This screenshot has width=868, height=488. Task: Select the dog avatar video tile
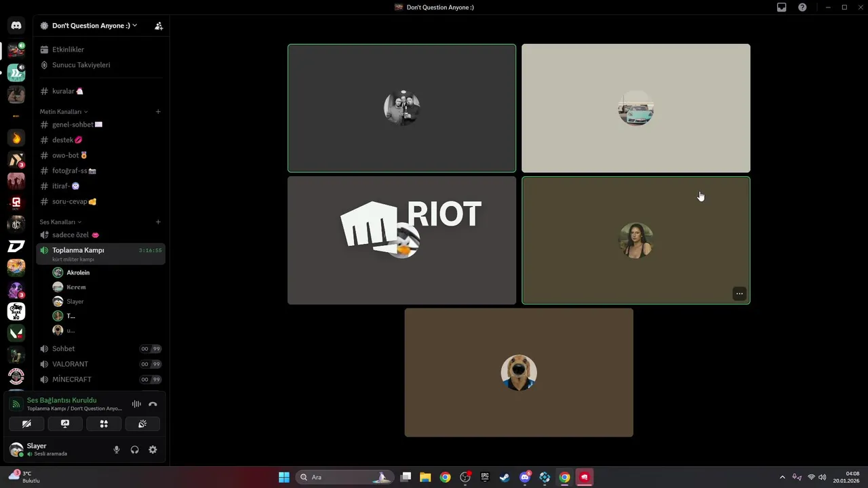coord(519,373)
